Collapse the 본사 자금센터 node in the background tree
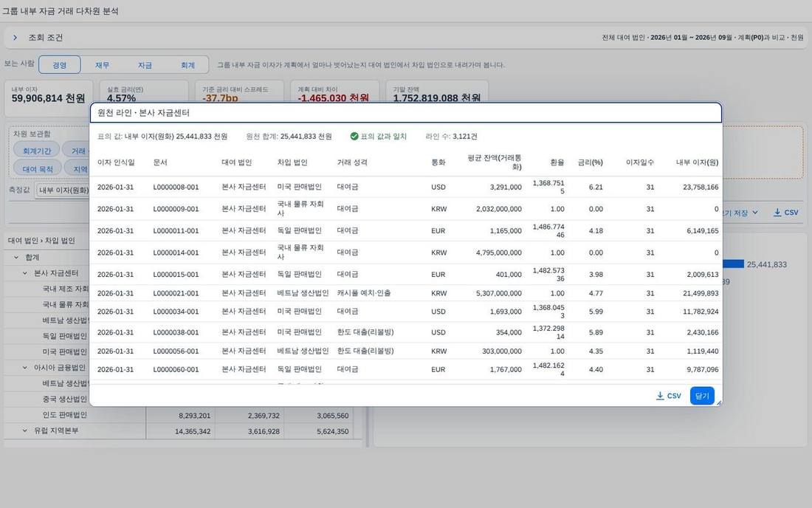812x508 pixels. click(24, 273)
